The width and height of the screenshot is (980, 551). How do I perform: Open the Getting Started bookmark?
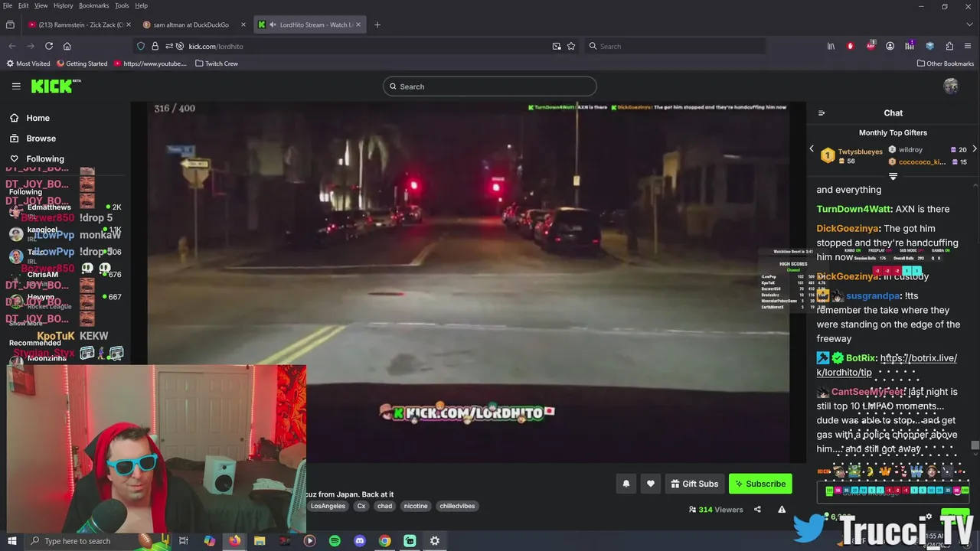pyautogui.click(x=82, y=64)
